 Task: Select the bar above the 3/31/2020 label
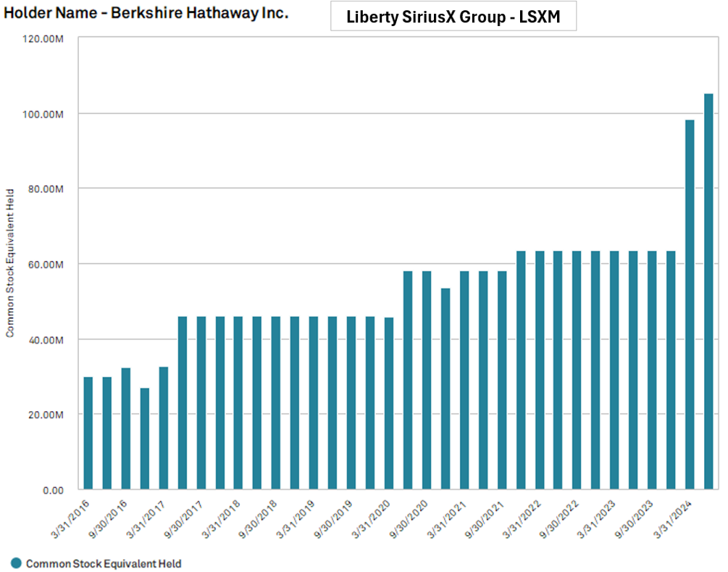tap(389, 403)
